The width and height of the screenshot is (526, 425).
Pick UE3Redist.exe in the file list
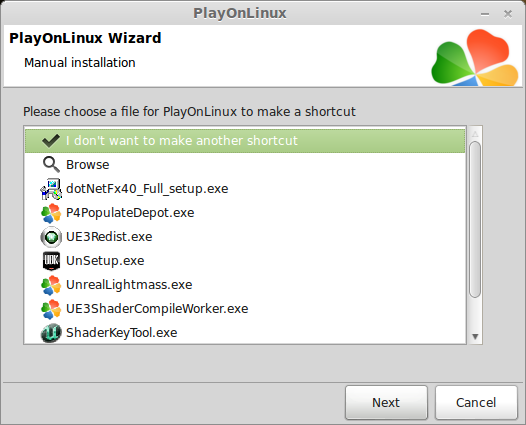245,237
